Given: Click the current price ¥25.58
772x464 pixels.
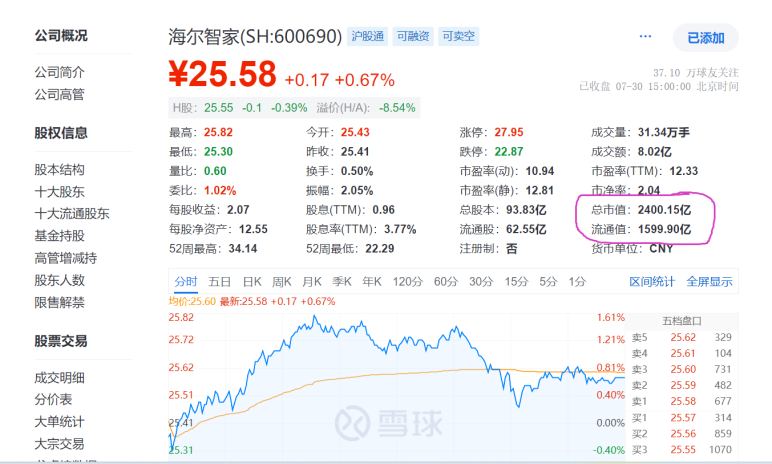Looking at the screenshot, I should [x=223, y=74].
